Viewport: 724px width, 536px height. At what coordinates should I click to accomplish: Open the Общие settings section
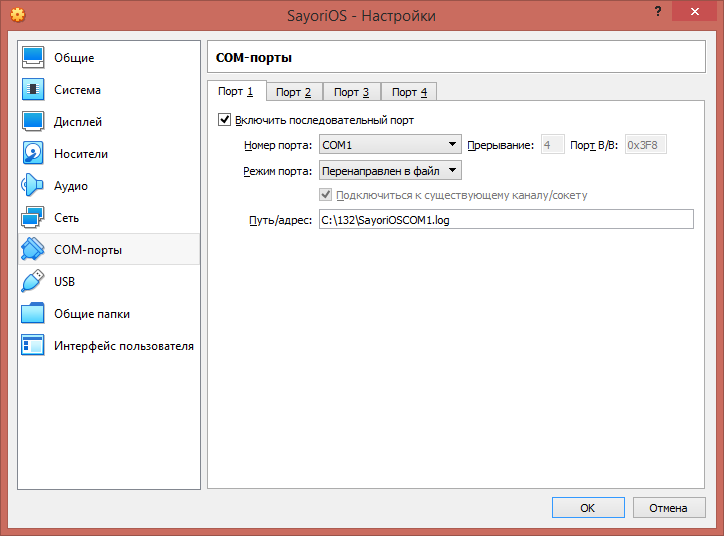[109, 58]
